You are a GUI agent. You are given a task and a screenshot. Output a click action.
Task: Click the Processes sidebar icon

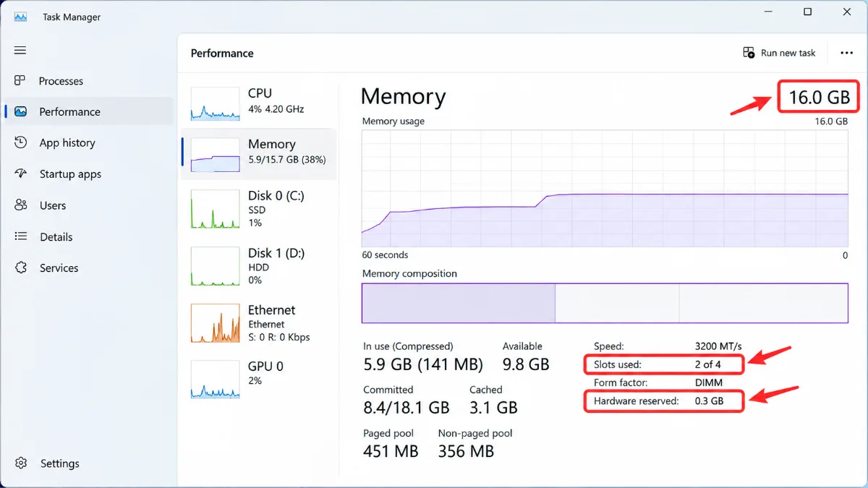tap(20, 80)
